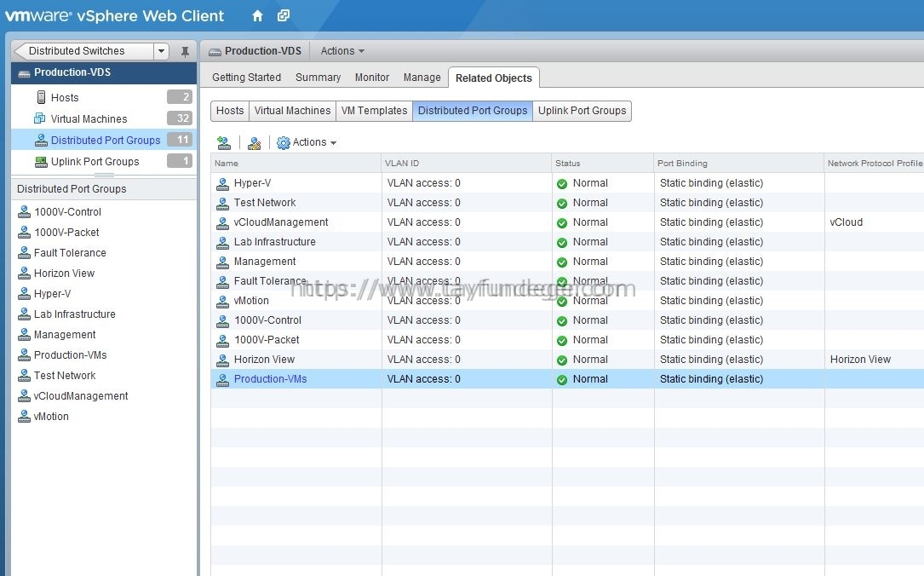Click the Uplink Port Groups icon in the navigator
This screenshot has height=576, width=924.
click(41, 162)
